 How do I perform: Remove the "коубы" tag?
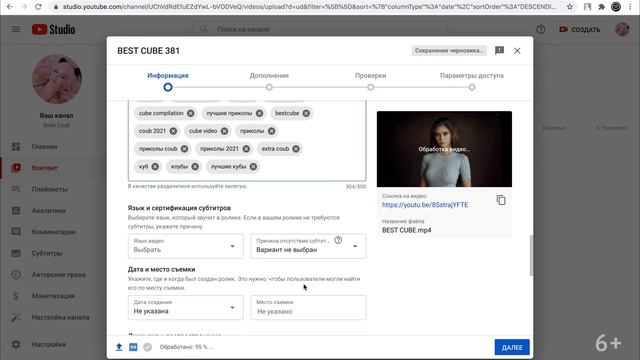tap(195, 167)
